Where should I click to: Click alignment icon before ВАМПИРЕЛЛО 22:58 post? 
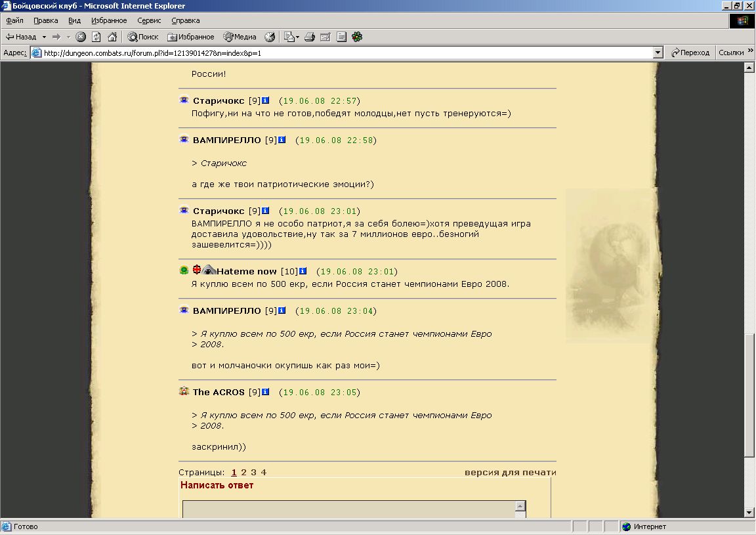(184, 139)
